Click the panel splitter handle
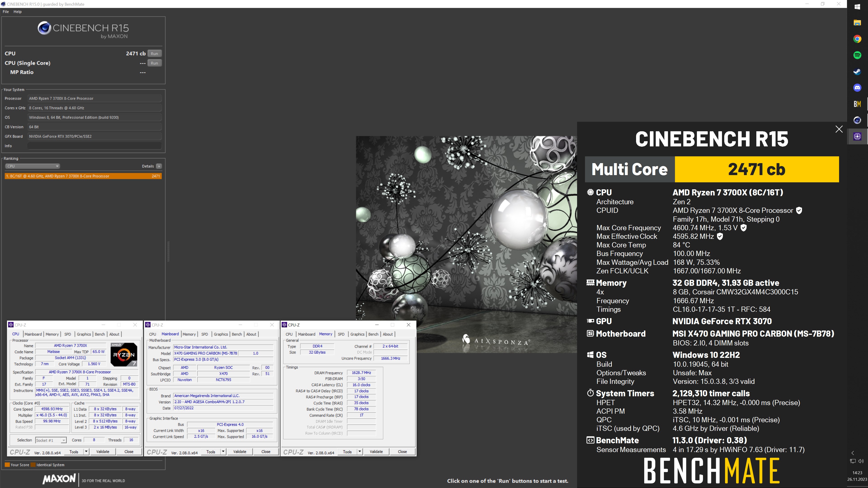Viewport: 868px width, 488px height. 168,251
